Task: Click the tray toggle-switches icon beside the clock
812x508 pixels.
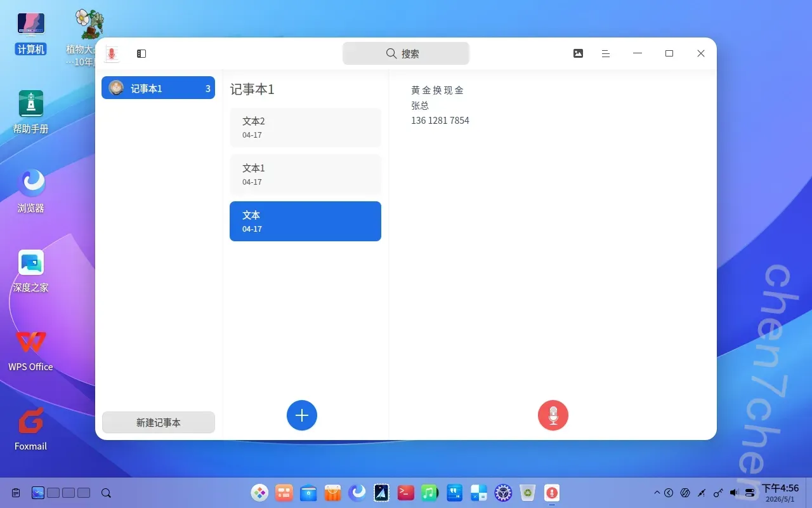Action: coord(750,493)
